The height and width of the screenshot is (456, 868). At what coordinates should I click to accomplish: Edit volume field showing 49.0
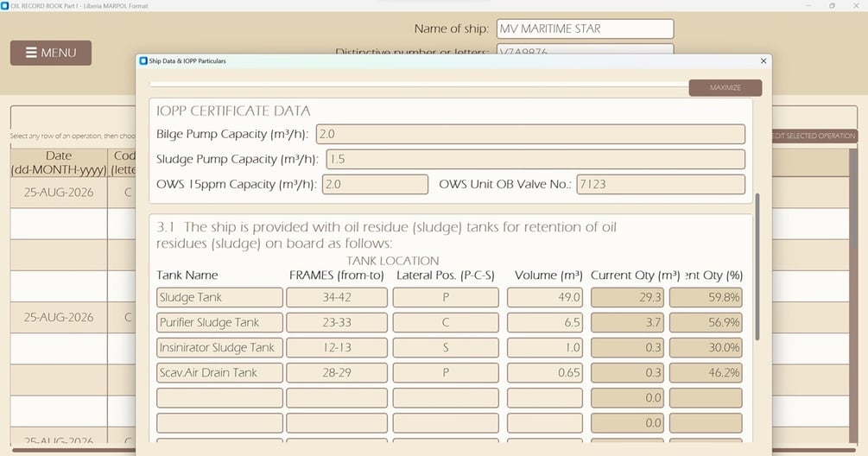[x=545, y=297]
